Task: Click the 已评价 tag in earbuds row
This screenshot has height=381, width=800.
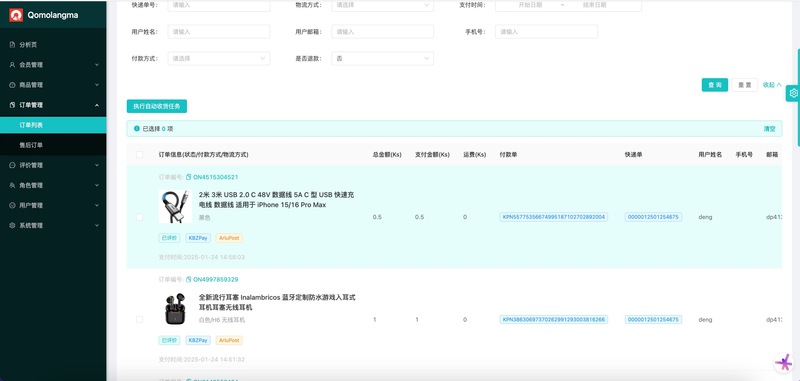Action: click(169, 340)
